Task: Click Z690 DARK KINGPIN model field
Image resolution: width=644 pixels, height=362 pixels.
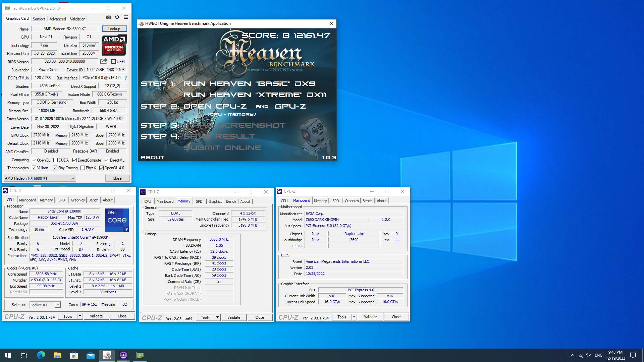Action: [336, 220]
